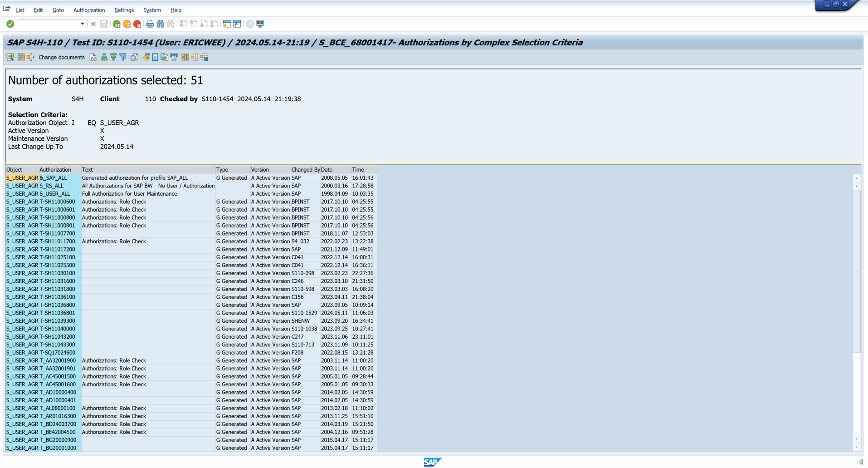
Task: Select authorization row T-SH11036801
Action: pos(57,313)
